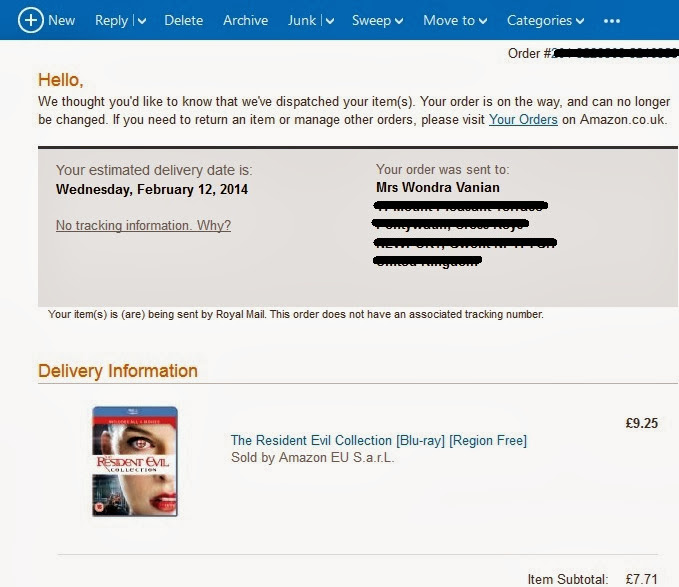This screenshot has height=587, width=679.
Task: Expand the Reply options arrow
Action: pyautogui.click(x=141, y=21)
